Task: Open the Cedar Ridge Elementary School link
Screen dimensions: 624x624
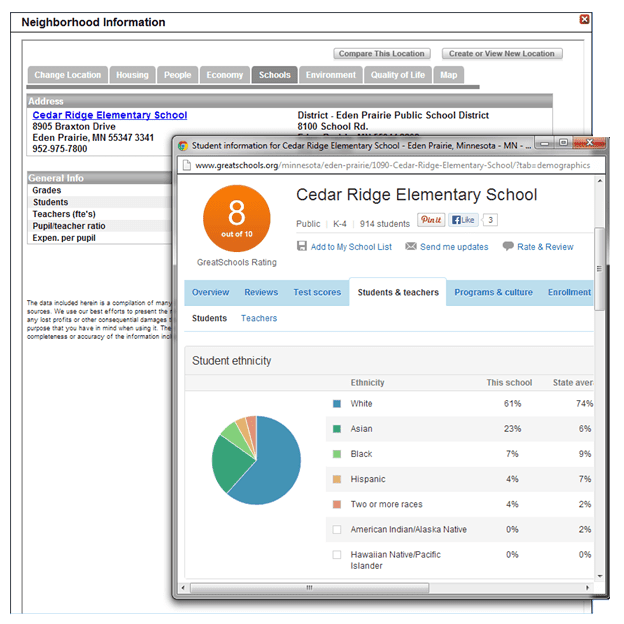Action: click(x=110, y=115)
